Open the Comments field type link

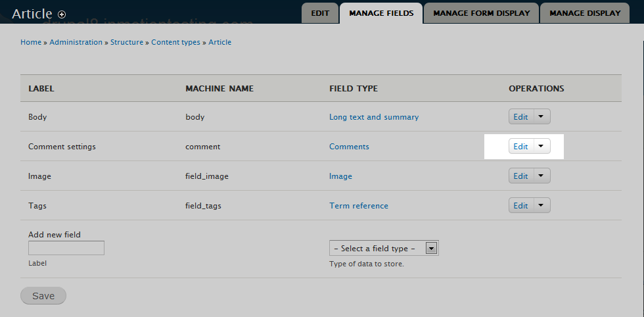349,147
